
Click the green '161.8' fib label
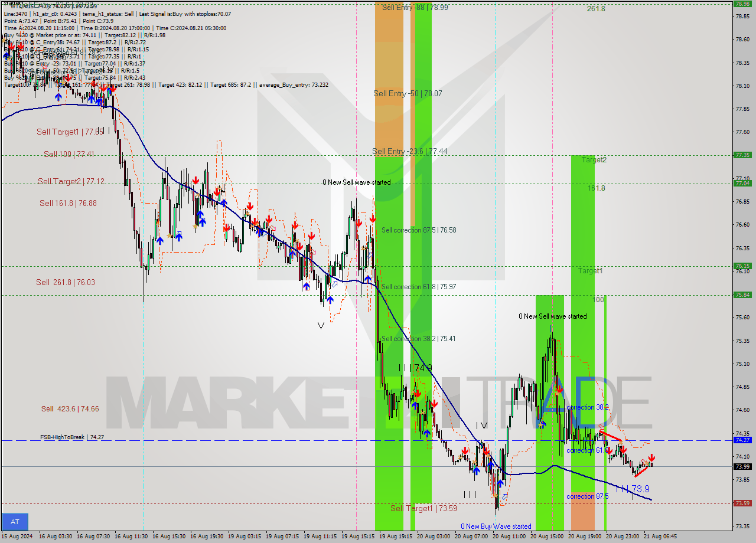click(596, 188)
